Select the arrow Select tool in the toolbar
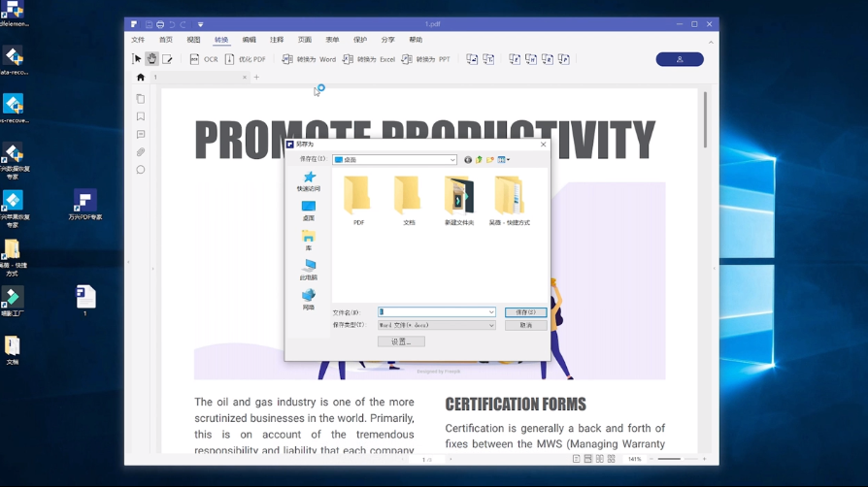868x487 pixels. click(137, 58)
